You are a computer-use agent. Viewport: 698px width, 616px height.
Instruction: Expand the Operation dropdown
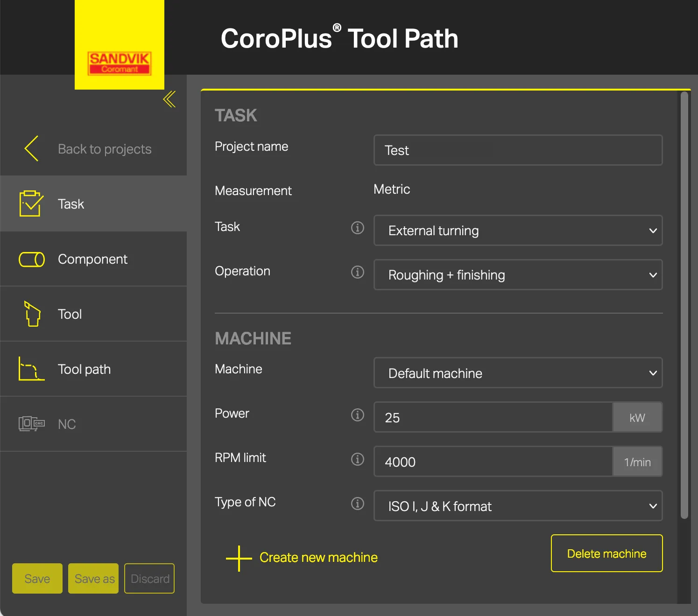[x=518, y=275]
